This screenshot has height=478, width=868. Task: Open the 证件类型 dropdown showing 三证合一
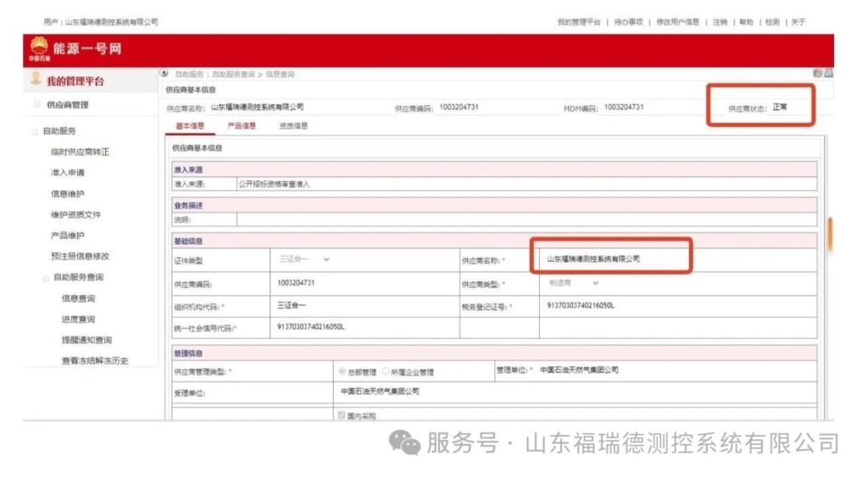pos(304,259)
